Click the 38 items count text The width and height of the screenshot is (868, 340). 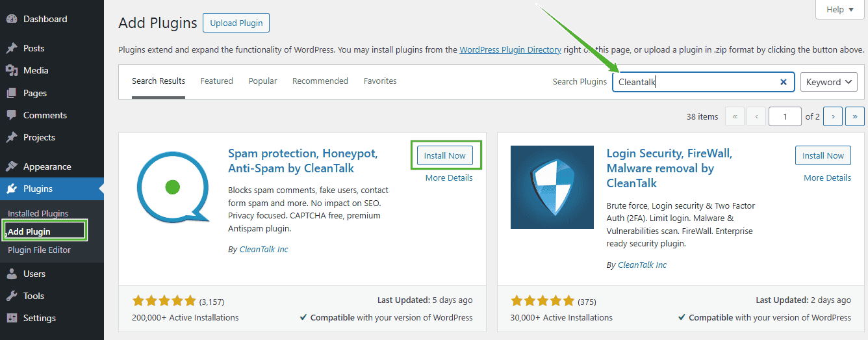702,116
